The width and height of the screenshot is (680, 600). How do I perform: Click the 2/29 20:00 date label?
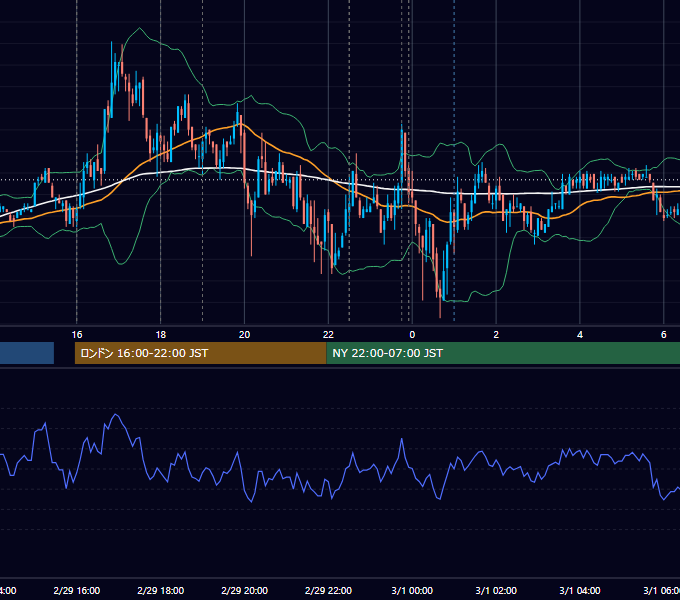pyautogui.click(x=245, y=590)
